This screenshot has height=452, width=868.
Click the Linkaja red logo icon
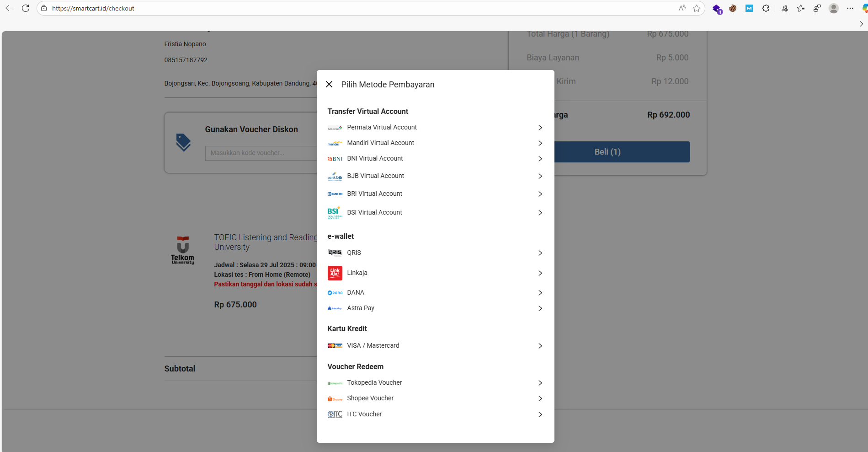[335, 273]
